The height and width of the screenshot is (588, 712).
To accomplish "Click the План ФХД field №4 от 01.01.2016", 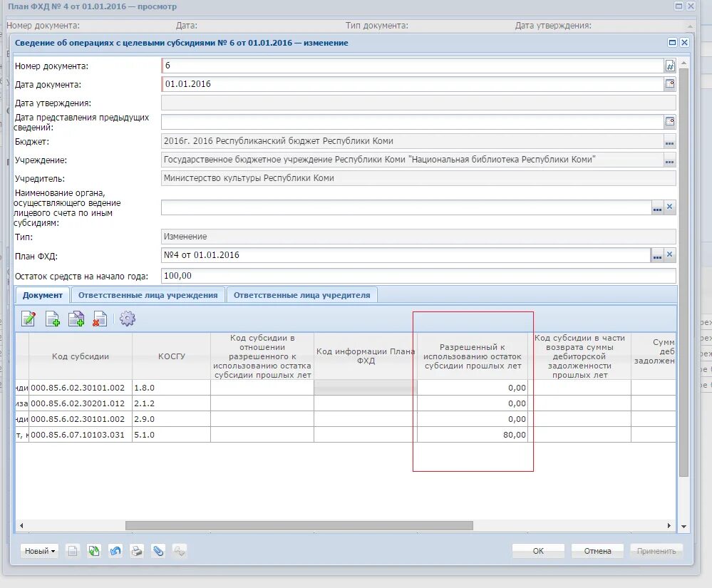I will [406, 255].
